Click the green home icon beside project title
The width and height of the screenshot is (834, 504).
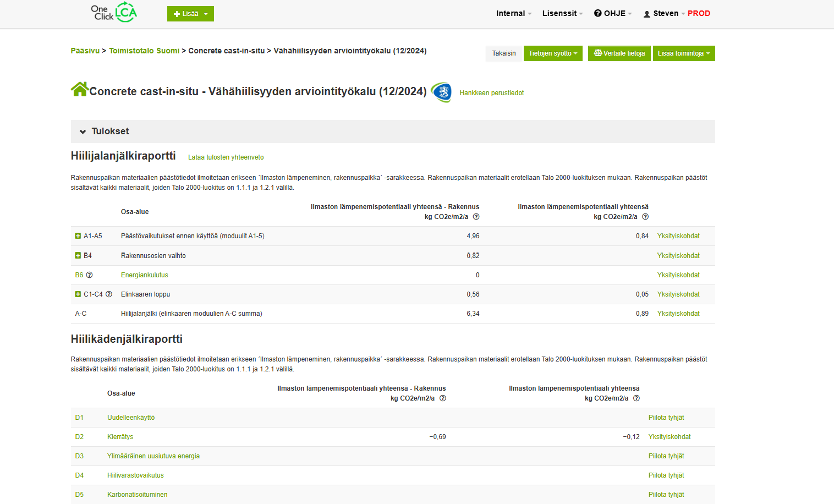point(79,89)
